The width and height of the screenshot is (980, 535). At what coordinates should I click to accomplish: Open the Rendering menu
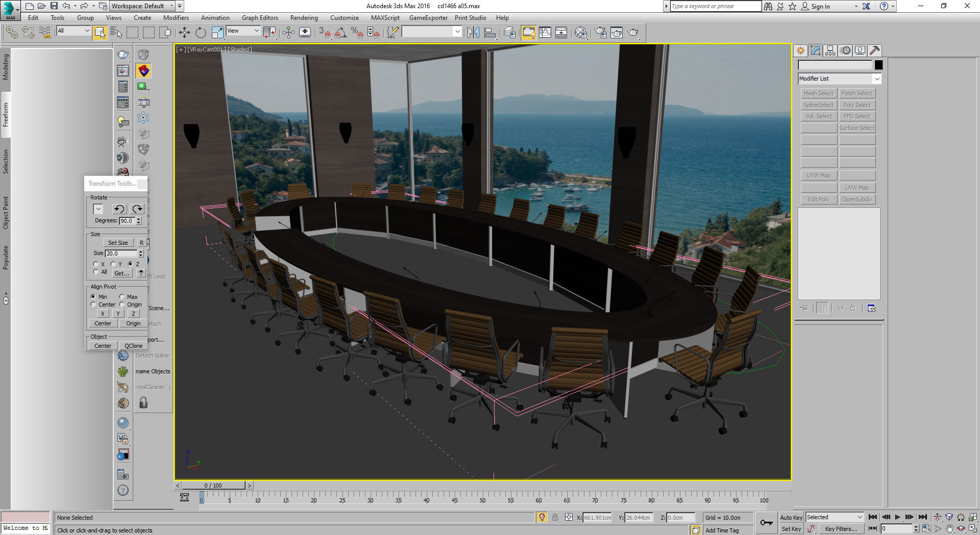(x=304, y=18)
